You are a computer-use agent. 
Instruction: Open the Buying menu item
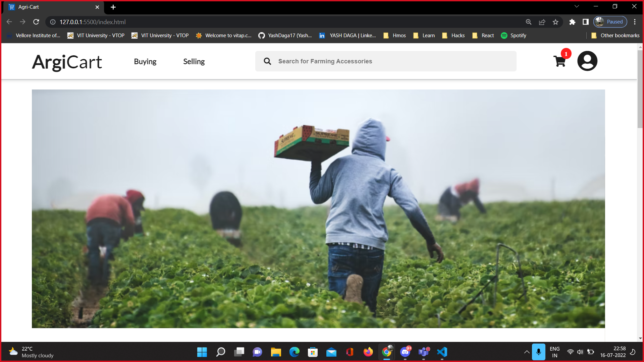145,61
